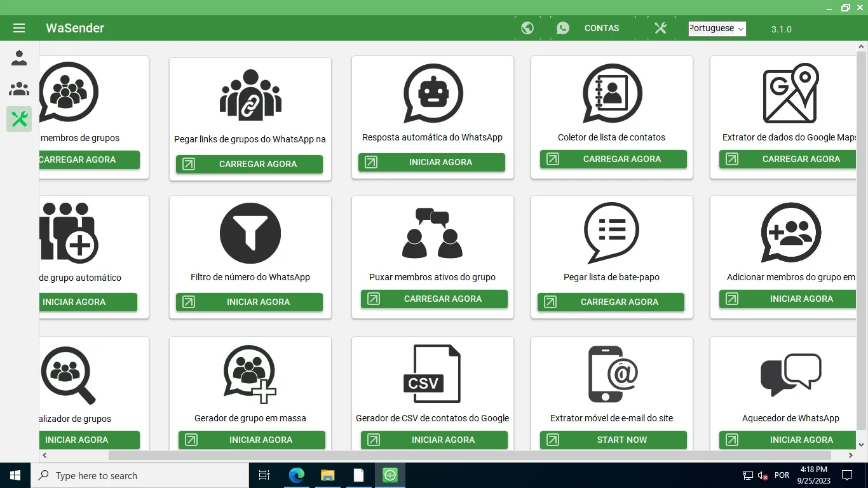
Task: Open the hamburger menu
Action: [x=18, y=28]
